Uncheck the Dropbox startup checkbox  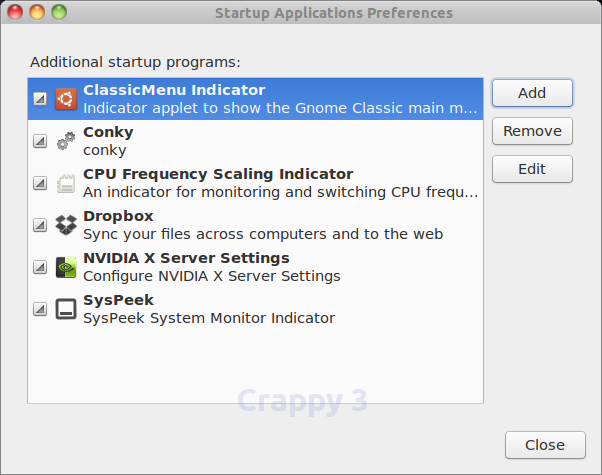(40, 225)
